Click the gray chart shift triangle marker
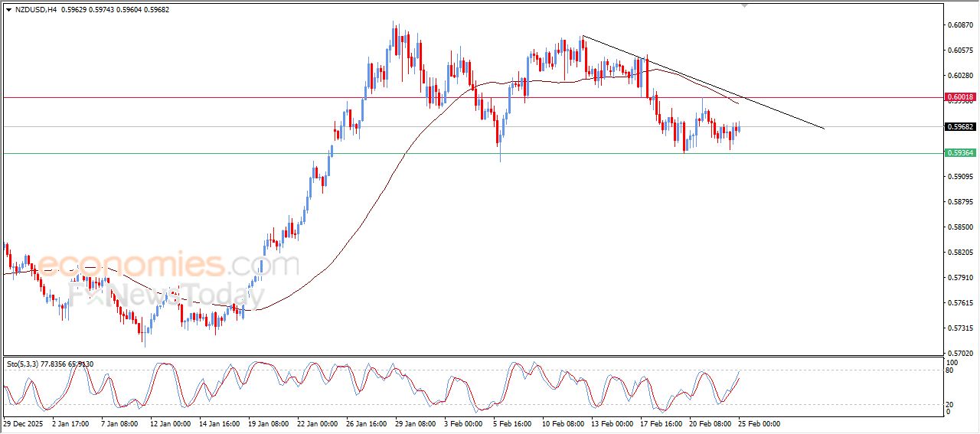This screenshot has height=434, width=980. pyautogui.click(x=744, y=5)
